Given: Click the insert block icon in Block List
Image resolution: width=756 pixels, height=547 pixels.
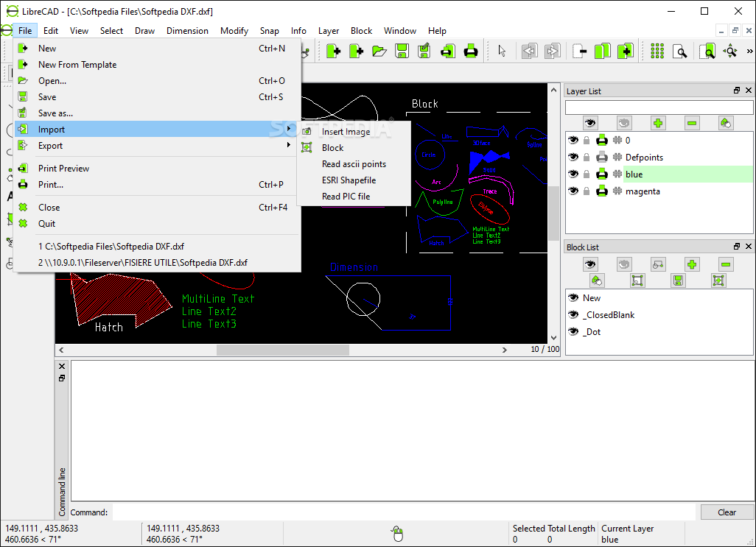Looking at the screenshot, I should (718, 280).
